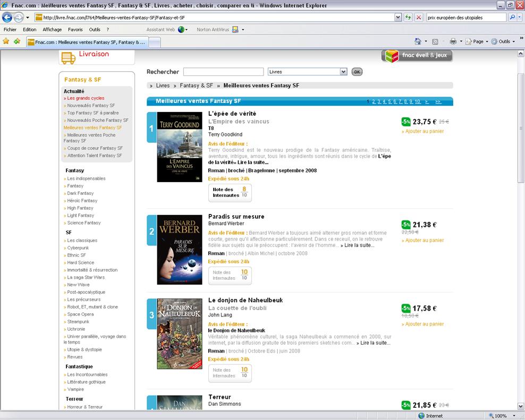Click internet users' rating box for Paradis sur mesure
The width and height of the screenshot is (525, 420).
coord(230,276)
